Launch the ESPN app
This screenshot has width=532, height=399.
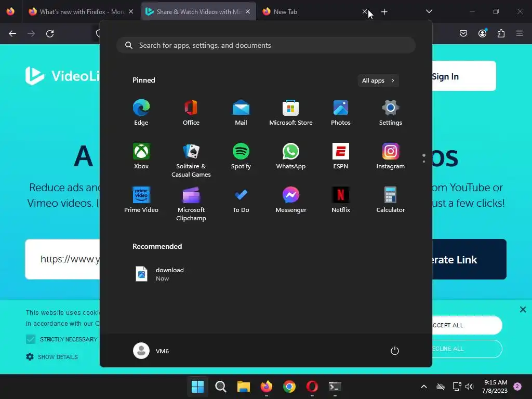coord(341,156)
